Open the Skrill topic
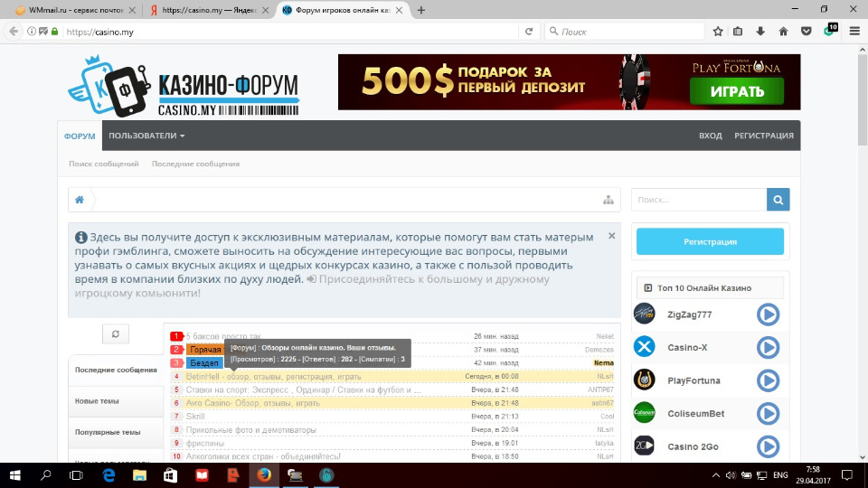 (195, 416)
